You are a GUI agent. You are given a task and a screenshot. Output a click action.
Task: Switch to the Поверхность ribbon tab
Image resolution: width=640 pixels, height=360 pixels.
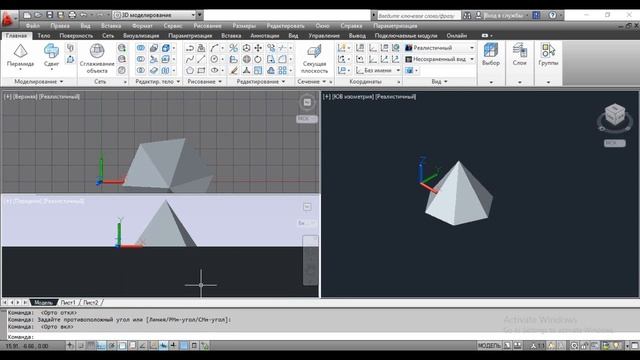[76, 36]
